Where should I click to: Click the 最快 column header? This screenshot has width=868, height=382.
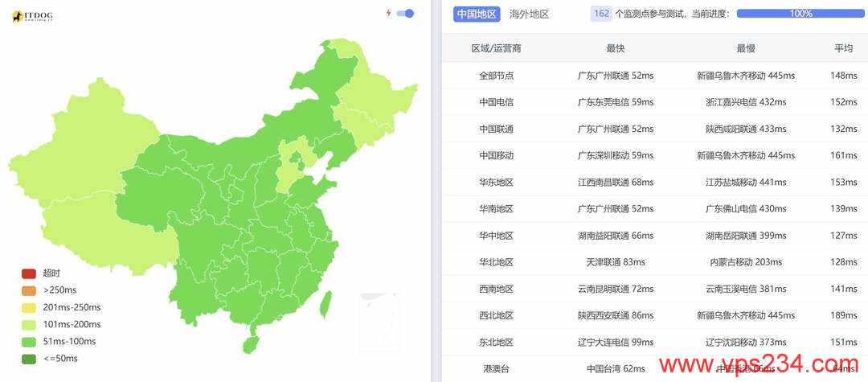[x=615, y=49]
